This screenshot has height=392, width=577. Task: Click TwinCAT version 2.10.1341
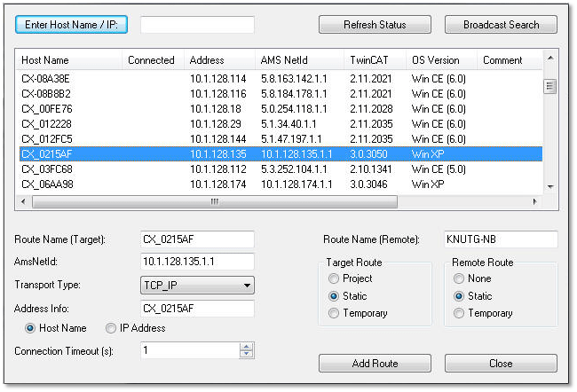[x=371, y=169]
